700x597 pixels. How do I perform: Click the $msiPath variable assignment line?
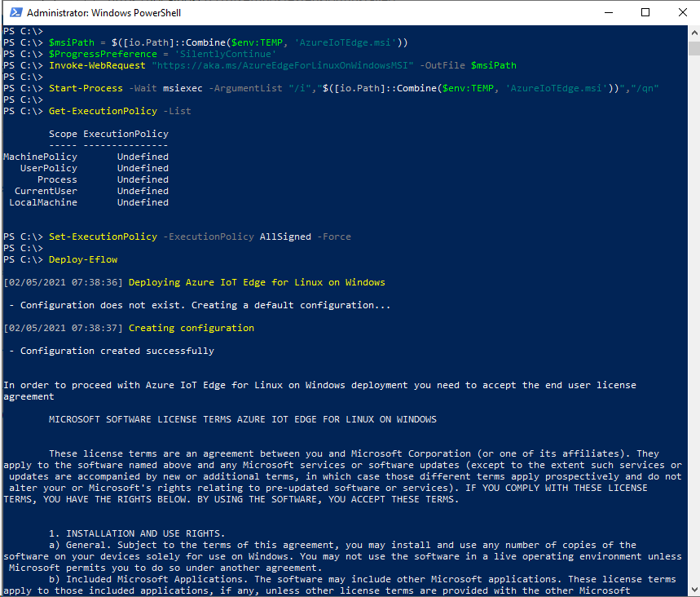(205, 42)
